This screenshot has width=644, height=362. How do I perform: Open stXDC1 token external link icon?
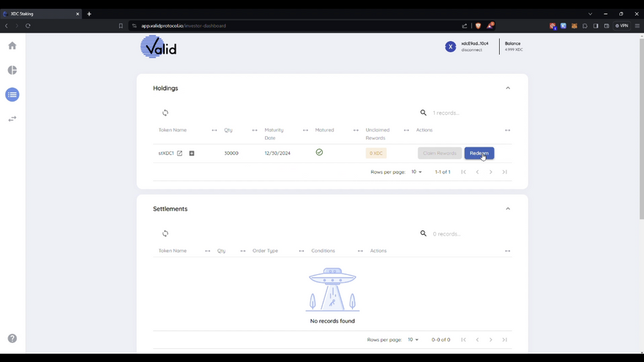click(179, 154)
